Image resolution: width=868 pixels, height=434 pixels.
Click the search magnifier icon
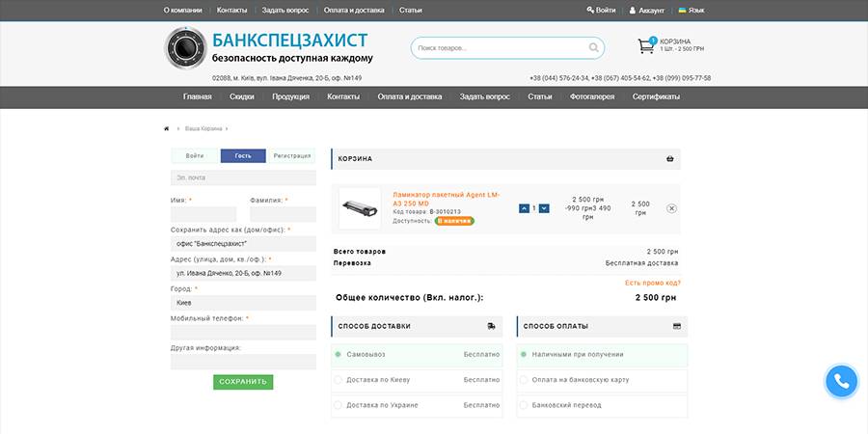pyautogui.click(x=593, y=47)
